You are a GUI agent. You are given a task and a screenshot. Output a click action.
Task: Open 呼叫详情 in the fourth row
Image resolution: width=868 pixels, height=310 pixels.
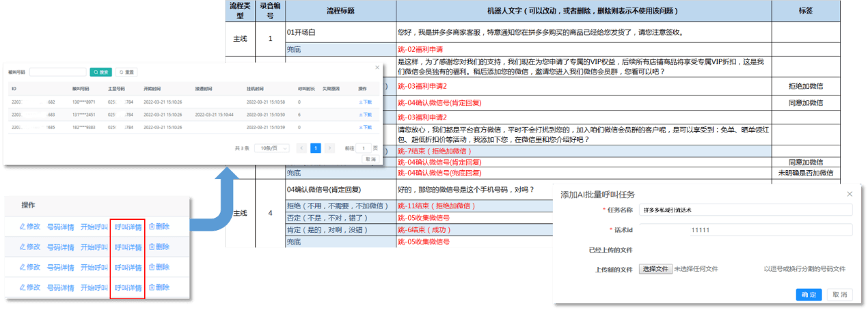pos(128,287)
